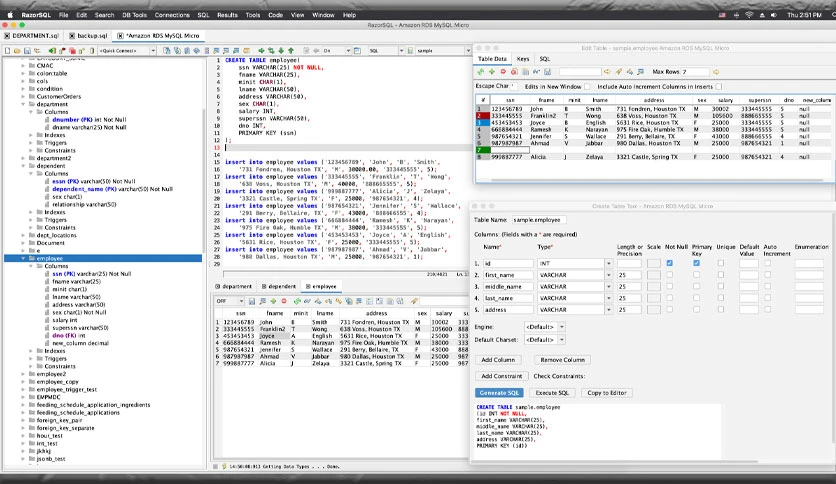This screenshot has width=836, height=484.
Task: Click the Generate SQL button
Action: pos(499,393)
